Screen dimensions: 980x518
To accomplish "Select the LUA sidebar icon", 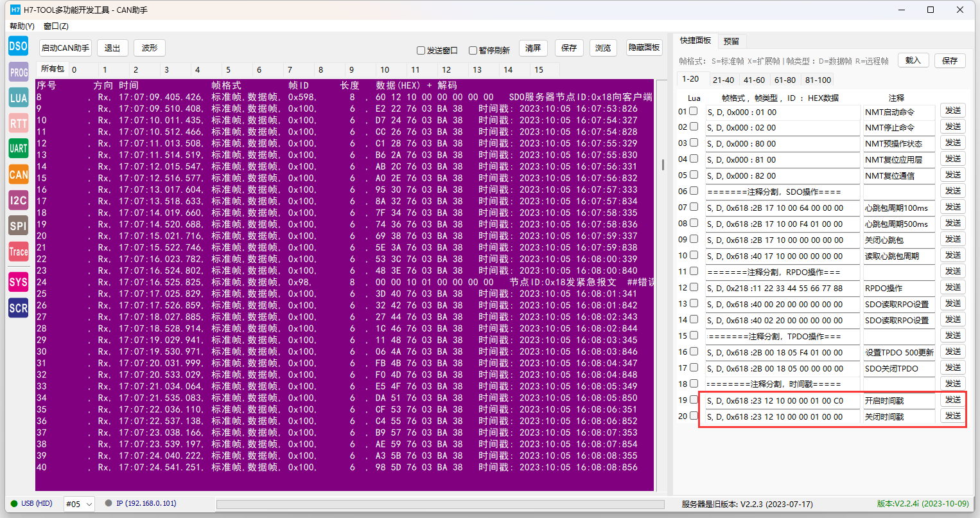I will click(18, 98).
